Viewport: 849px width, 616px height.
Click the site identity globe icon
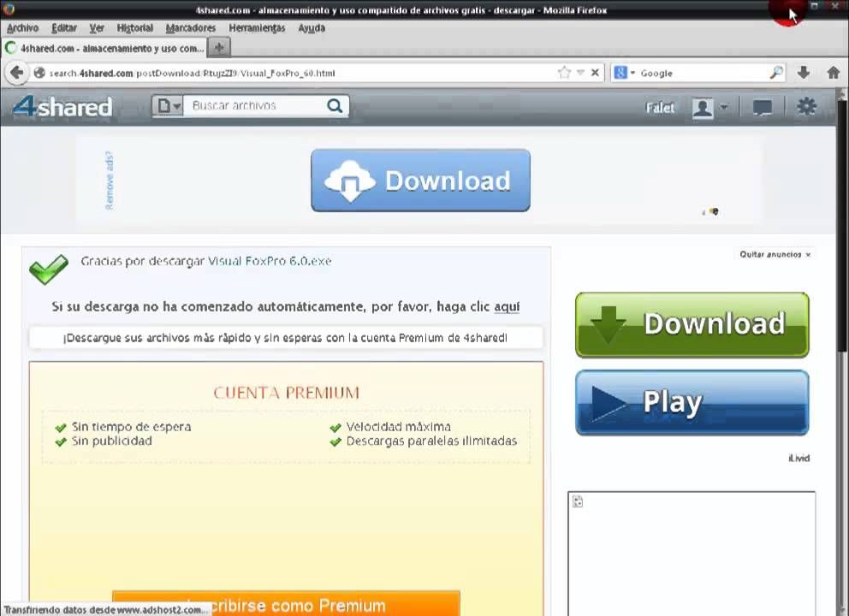pos(39,73)
